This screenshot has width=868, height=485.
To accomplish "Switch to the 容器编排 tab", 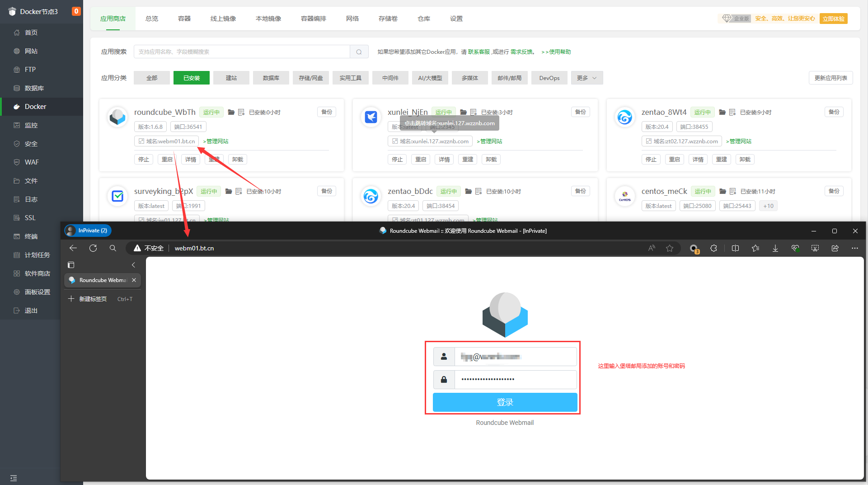I will click(314, 19).
